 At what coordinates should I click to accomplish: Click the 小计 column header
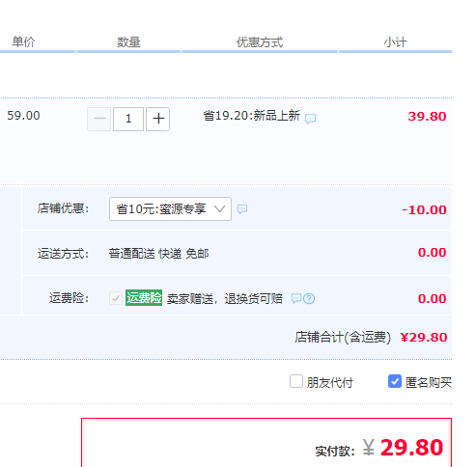pos(395,42)
